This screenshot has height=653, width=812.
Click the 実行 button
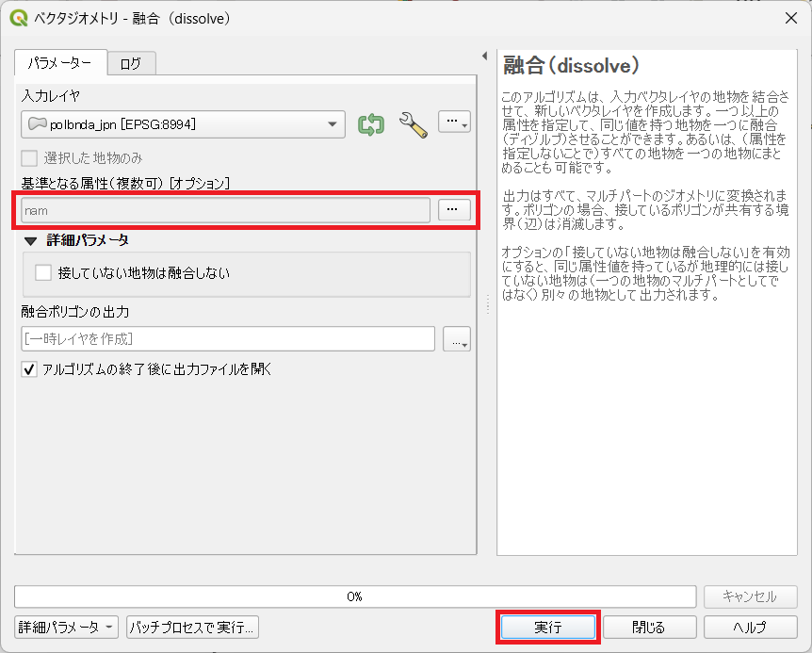(x=547, y=627)
